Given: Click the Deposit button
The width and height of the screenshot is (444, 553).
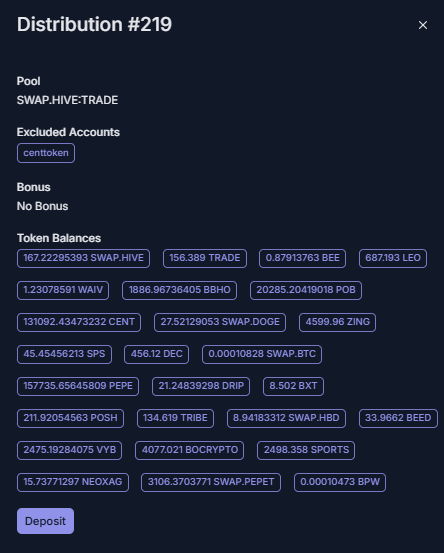Looking at the screenshot, I should coord(45,521).
